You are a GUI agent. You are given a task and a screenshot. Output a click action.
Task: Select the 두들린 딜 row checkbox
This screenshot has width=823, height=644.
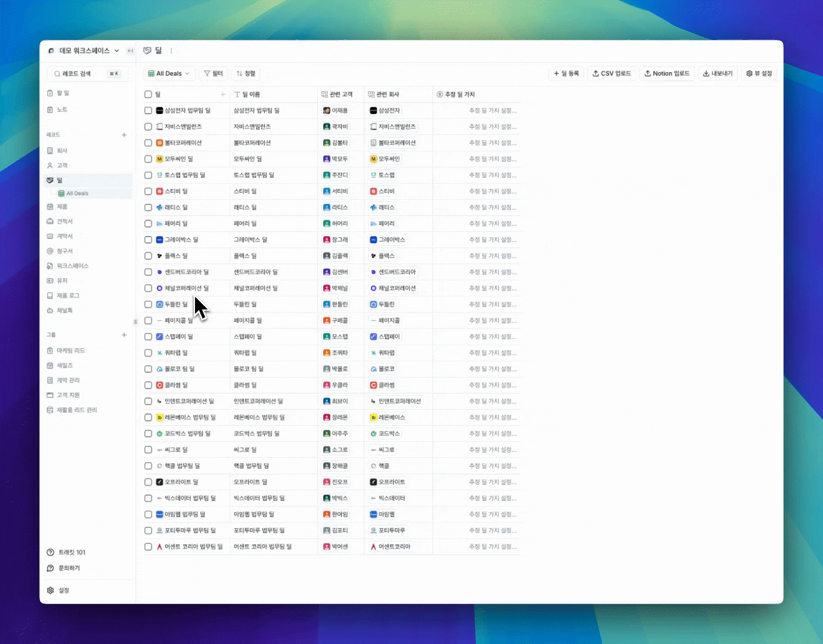coord(148,304)
